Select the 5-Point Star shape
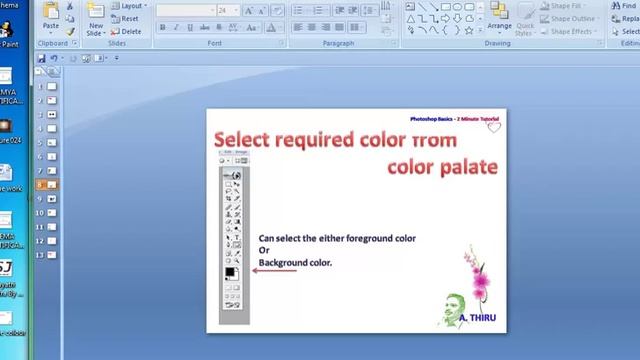 click(469, 30)
